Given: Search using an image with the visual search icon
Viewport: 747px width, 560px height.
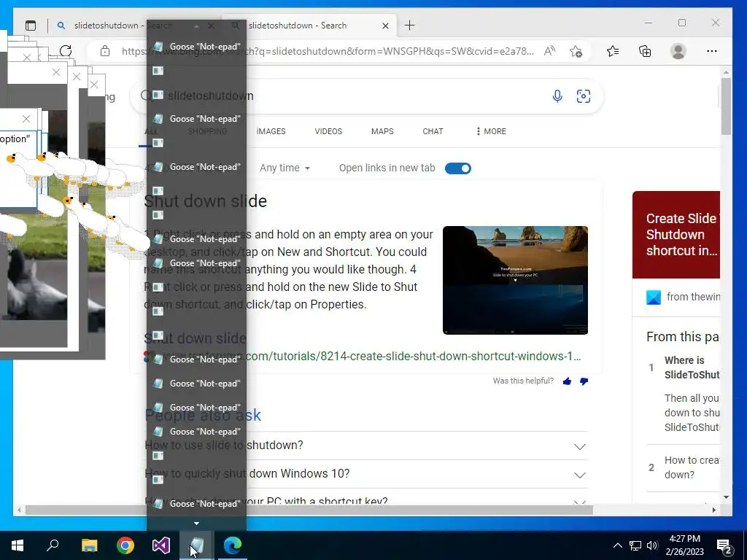Looking at the screenshot, I should 583,96.
